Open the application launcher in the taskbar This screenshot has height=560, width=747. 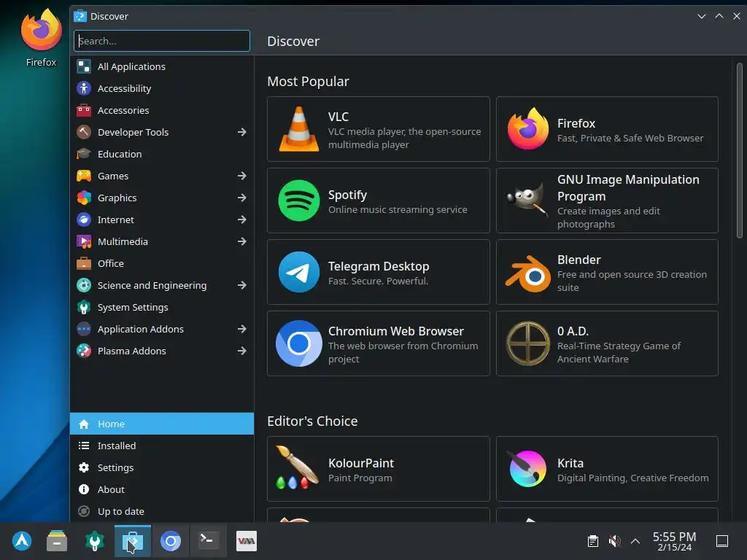coord(22,541)
